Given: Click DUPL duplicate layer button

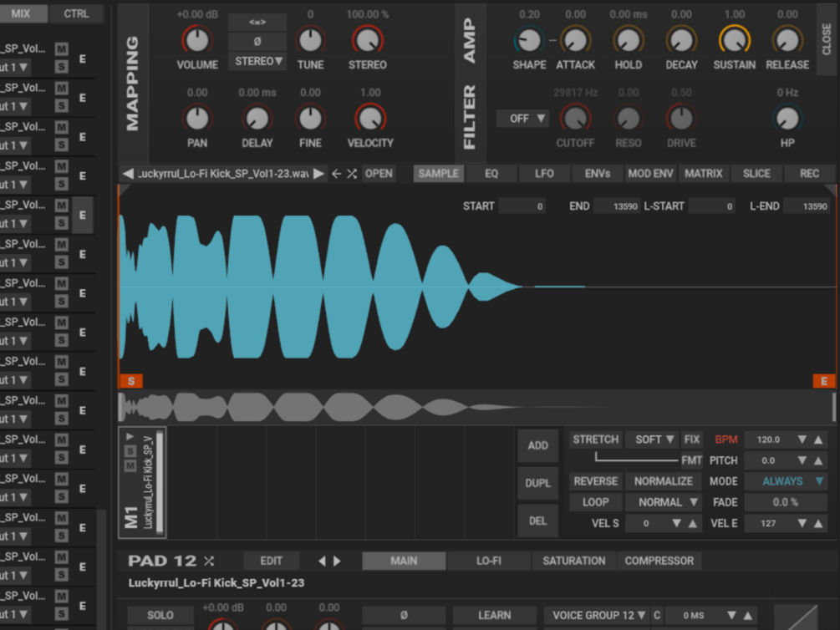Looking at the screenshot, I should 538,483.
